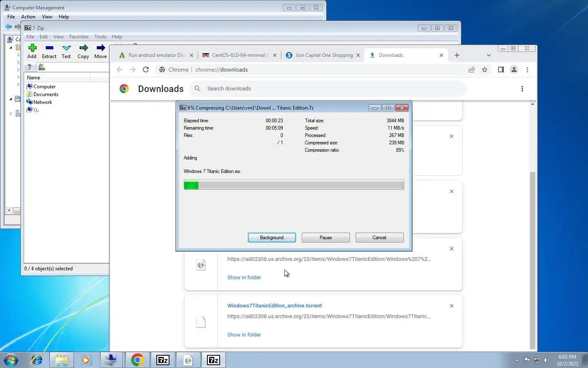Click the Chrome taskbar icon

point(137,360)
